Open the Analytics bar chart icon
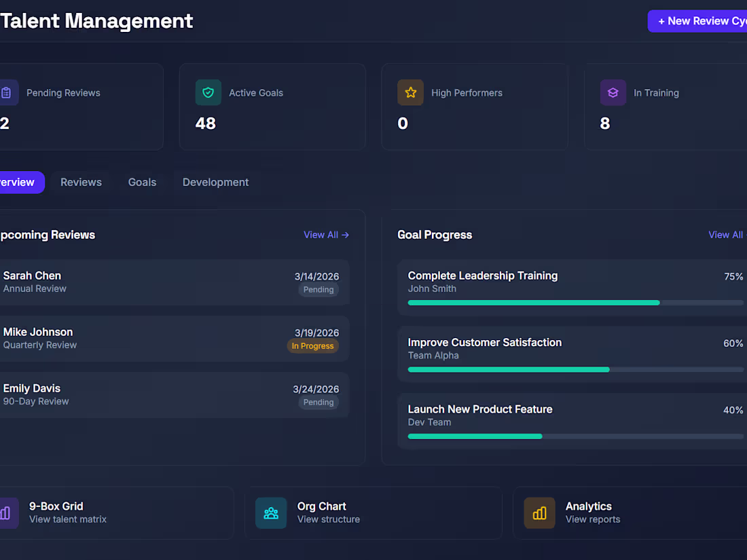Screen dimensions: 747x560 539,513
